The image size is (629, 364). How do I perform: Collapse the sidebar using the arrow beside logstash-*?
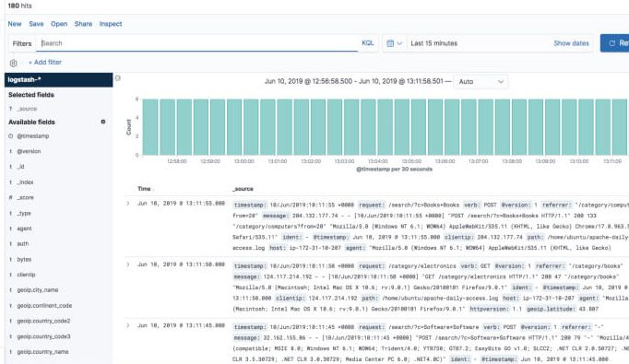[117, 78]
